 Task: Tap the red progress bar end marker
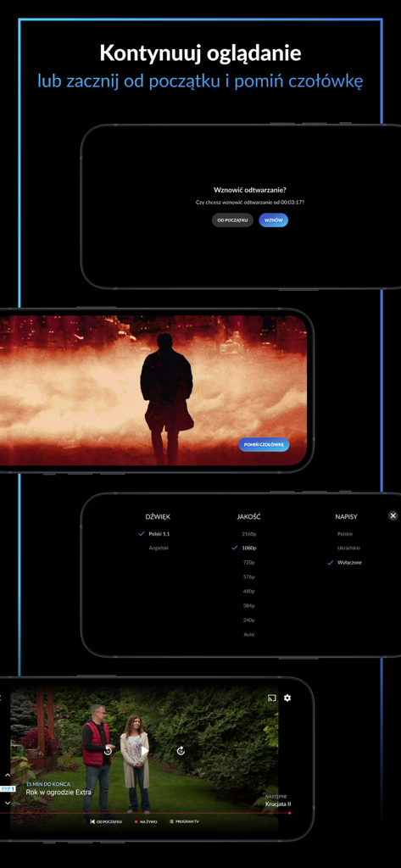coord(289,813)
